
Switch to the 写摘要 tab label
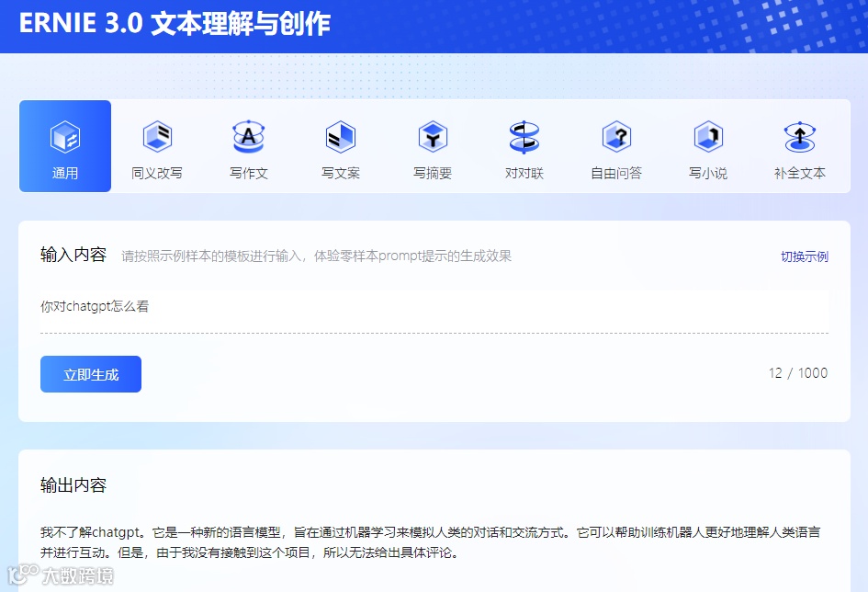(433, 174)
